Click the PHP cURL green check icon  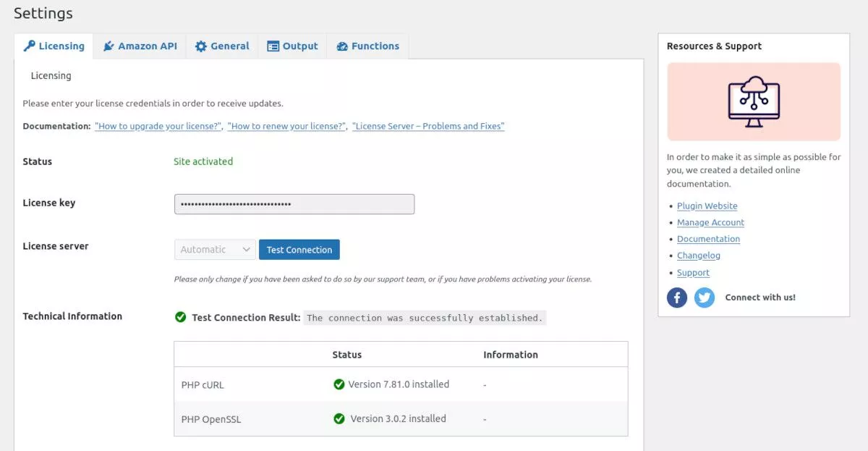pyautogui.click(x=339, y=384)
